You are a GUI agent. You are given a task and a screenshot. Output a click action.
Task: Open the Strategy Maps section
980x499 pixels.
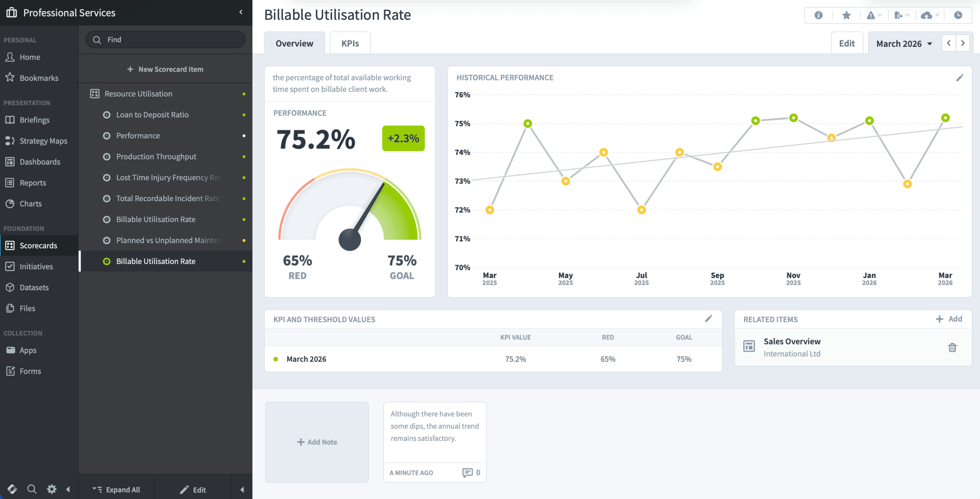pos(43,140)
